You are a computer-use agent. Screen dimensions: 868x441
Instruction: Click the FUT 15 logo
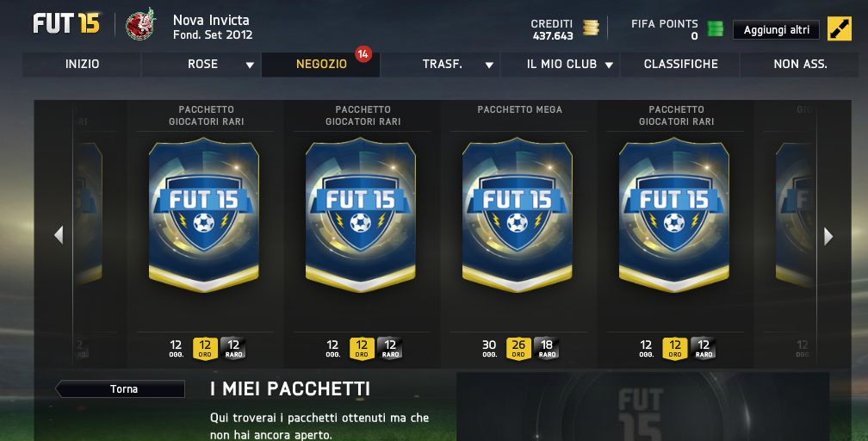66,24
